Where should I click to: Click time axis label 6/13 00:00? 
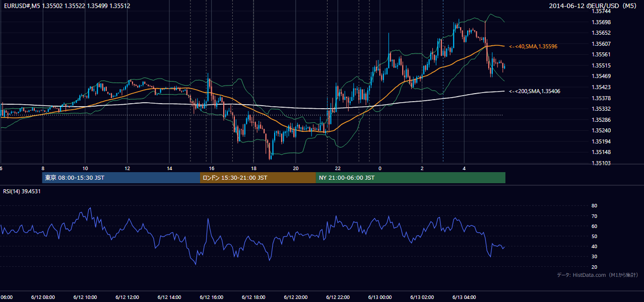pos(380,297)
